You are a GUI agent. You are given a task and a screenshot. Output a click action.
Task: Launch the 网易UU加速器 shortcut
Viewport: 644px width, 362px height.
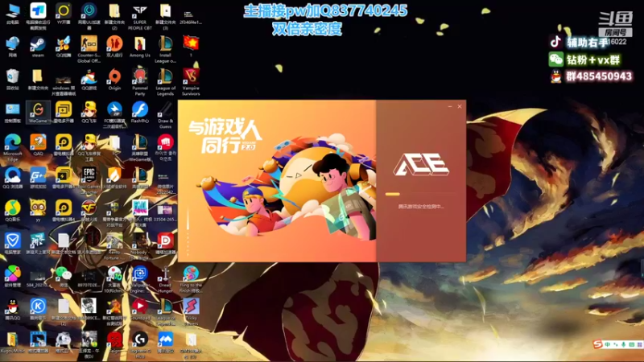[x=89, y=17]
